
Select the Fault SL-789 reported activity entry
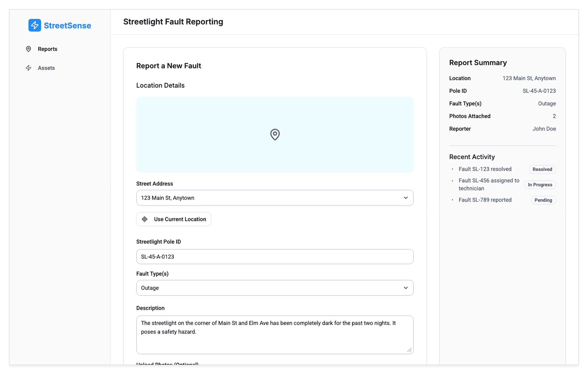[485, 200]
